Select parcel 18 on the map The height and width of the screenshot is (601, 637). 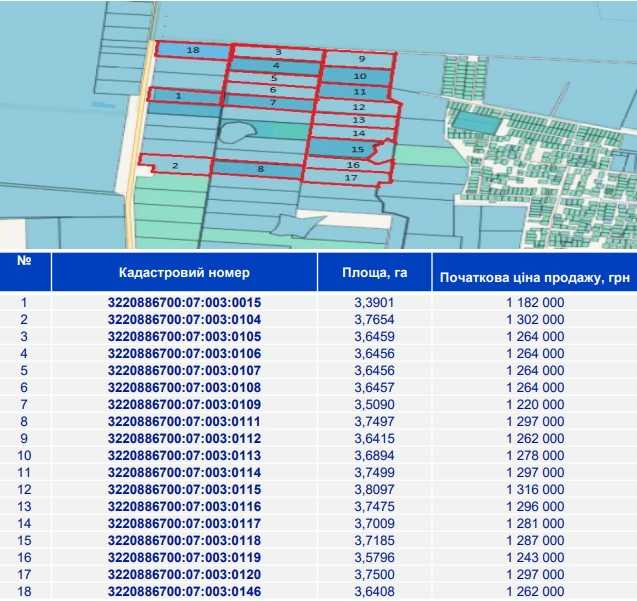pyautogui.click(x=193, y=50)
